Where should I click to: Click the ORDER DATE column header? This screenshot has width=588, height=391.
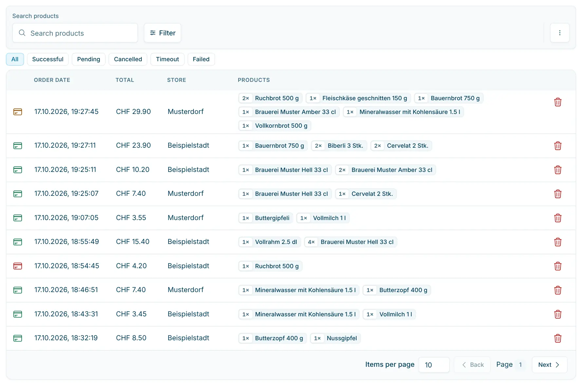pyautogui.click(x=52, y=80)
